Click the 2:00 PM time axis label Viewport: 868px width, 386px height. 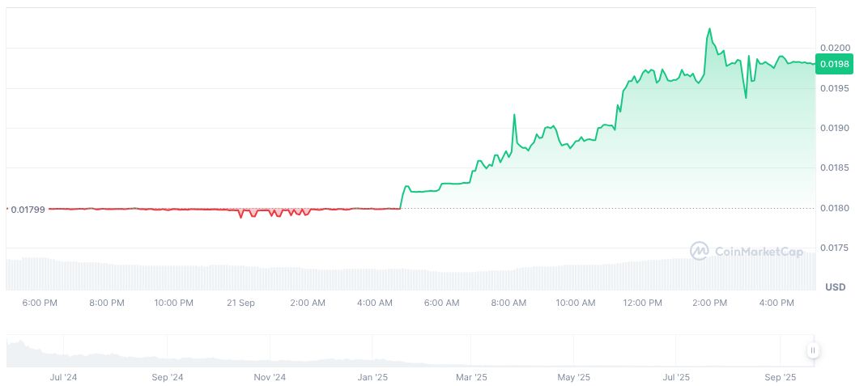coord(709,303)
